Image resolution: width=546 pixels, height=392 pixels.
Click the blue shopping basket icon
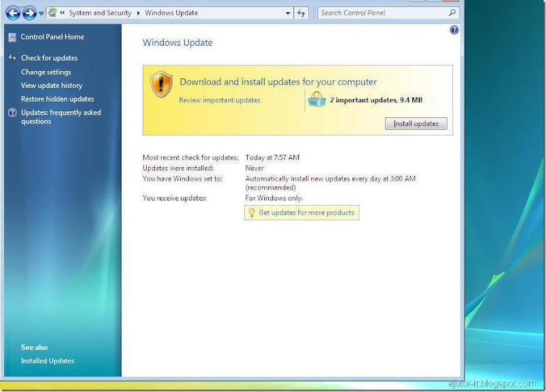click(317, 99)
